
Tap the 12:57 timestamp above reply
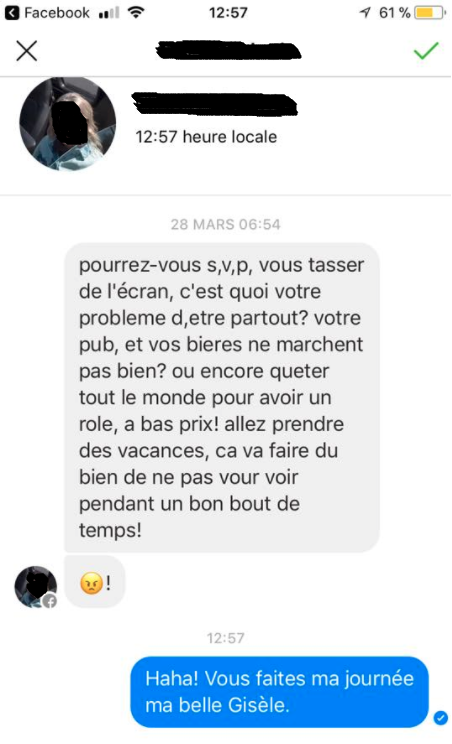(225, 638)
